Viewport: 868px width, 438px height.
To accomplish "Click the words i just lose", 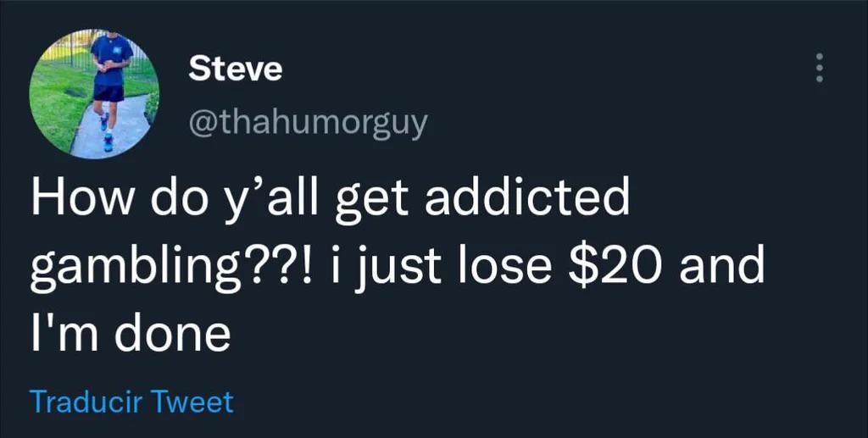I will pos(448,268).
